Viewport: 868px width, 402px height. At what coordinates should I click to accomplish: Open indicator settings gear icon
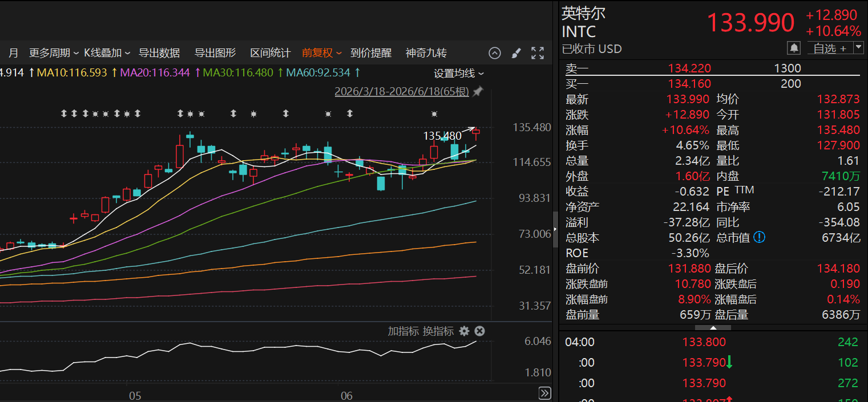coord(465,331)
